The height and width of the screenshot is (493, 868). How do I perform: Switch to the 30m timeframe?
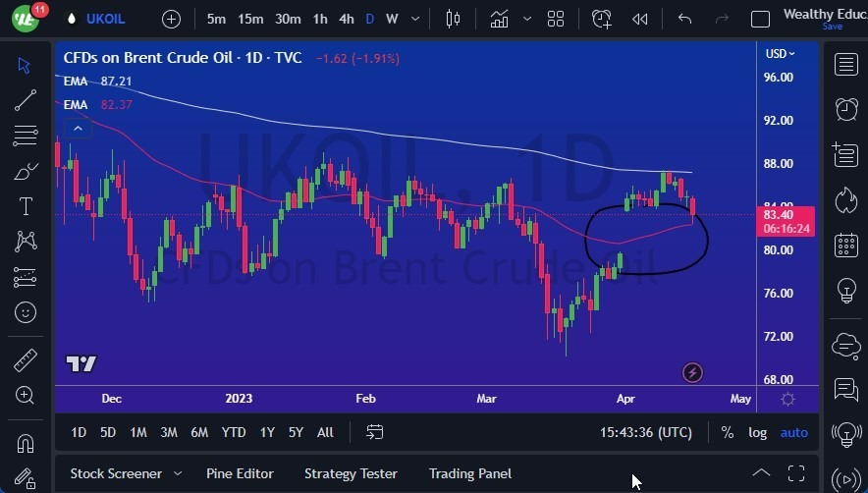pyautogui.click(x=288, y=20)
